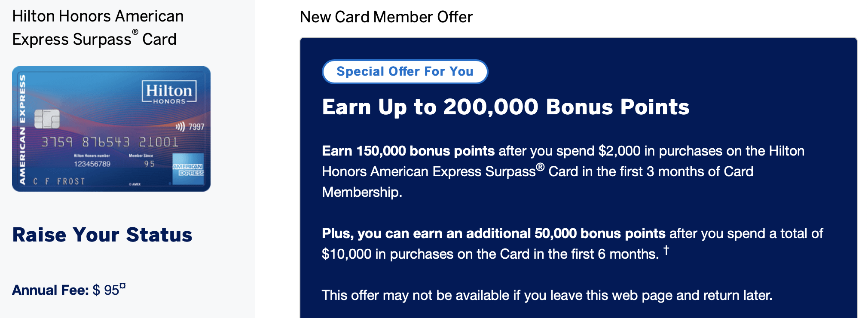Click the New Card Member Offer heading
The image size is (868, 318).
(x=386, y=17)
